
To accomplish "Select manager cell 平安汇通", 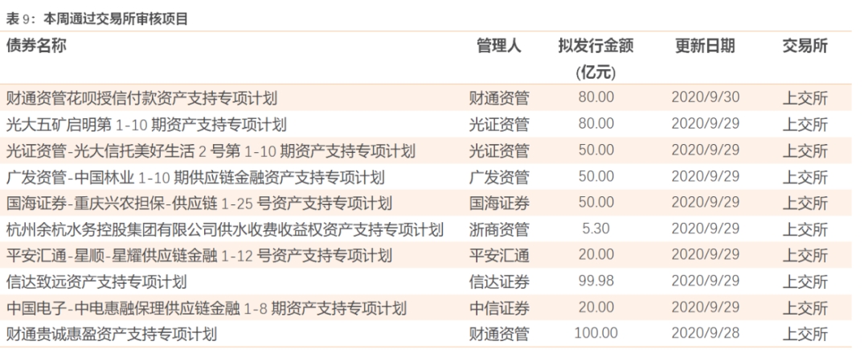I will coord(499,256).
